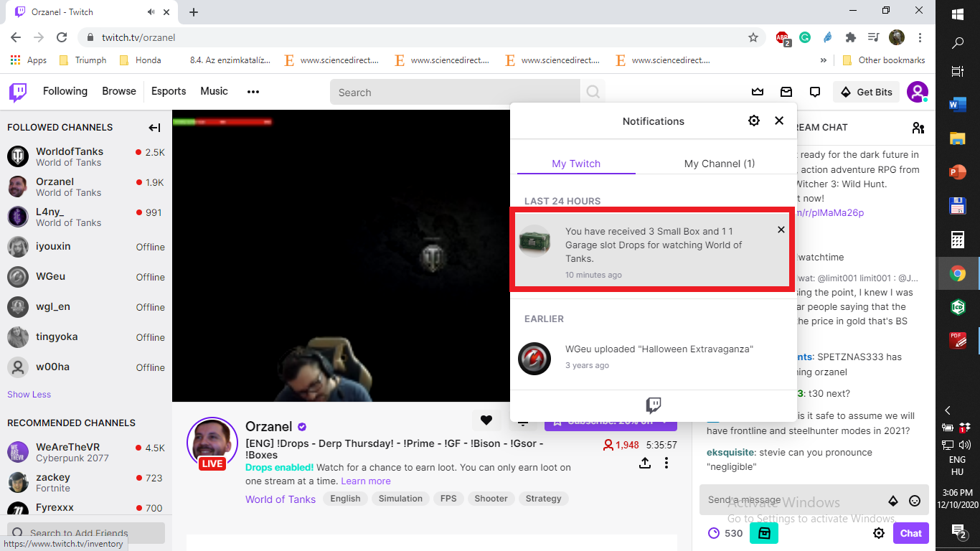Open notification settings gear icon

point(754,121)
